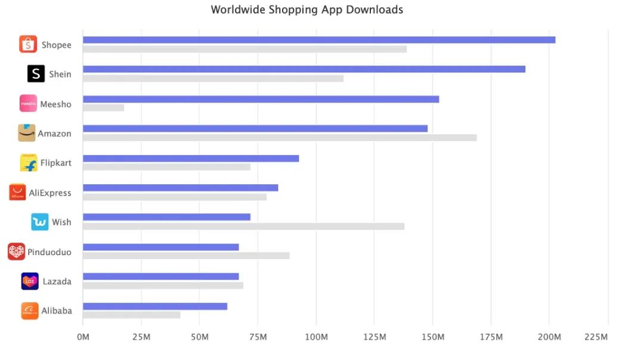Click the chart title Worldwide Shopping App Downloads

click(x=306, y=10)
